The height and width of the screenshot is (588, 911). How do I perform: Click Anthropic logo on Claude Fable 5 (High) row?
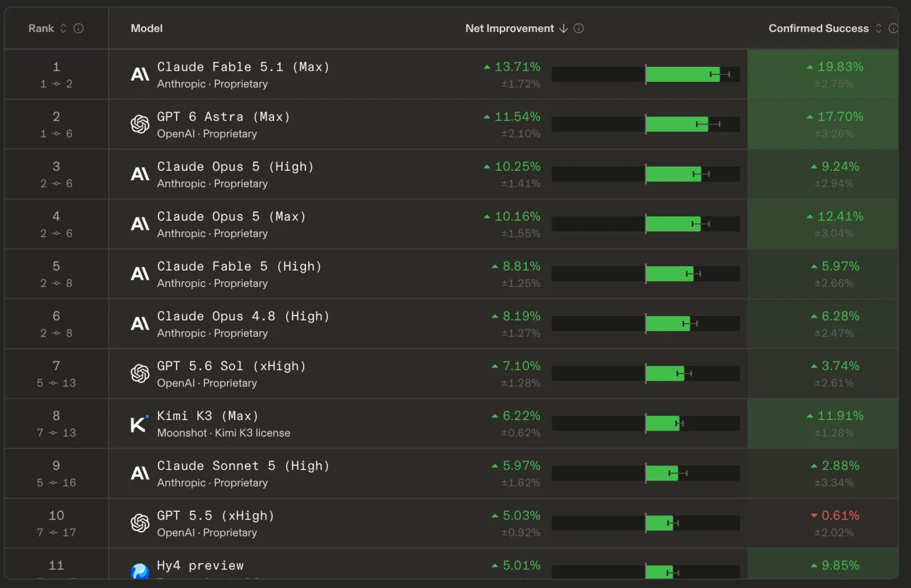pyautogui.click(x=140, y=273)
